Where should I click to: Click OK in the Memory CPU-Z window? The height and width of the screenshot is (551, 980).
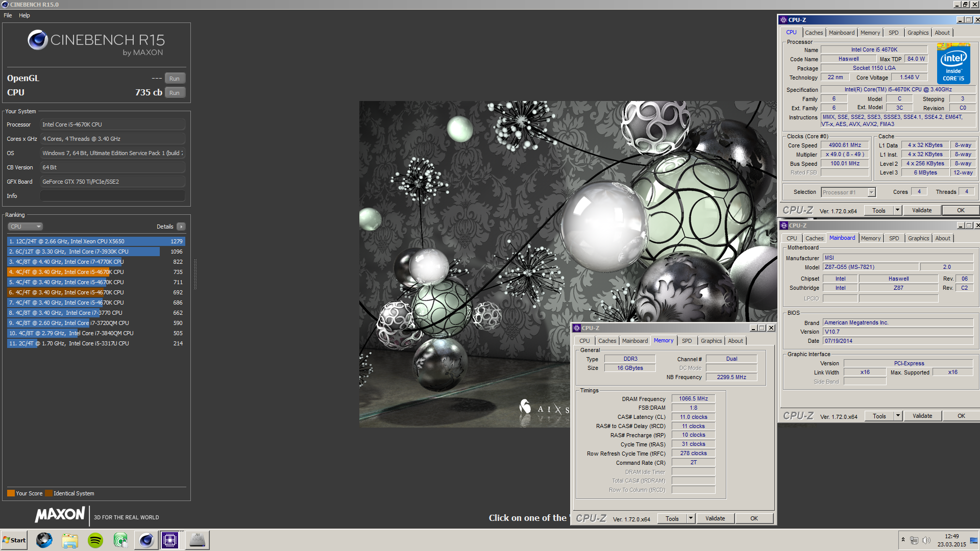click(x=754, y=518)
